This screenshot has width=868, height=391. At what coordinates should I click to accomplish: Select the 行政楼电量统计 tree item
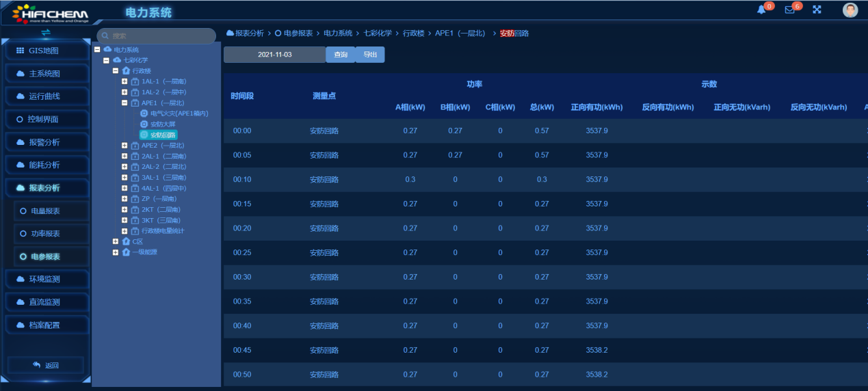click(x=163, y=231)
